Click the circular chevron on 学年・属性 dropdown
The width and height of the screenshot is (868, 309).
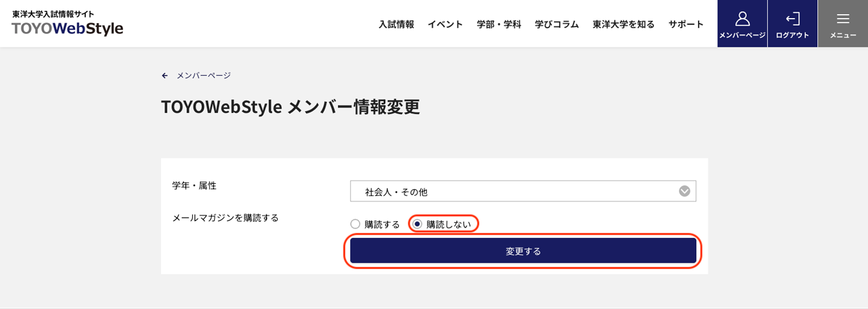[685, 191]
